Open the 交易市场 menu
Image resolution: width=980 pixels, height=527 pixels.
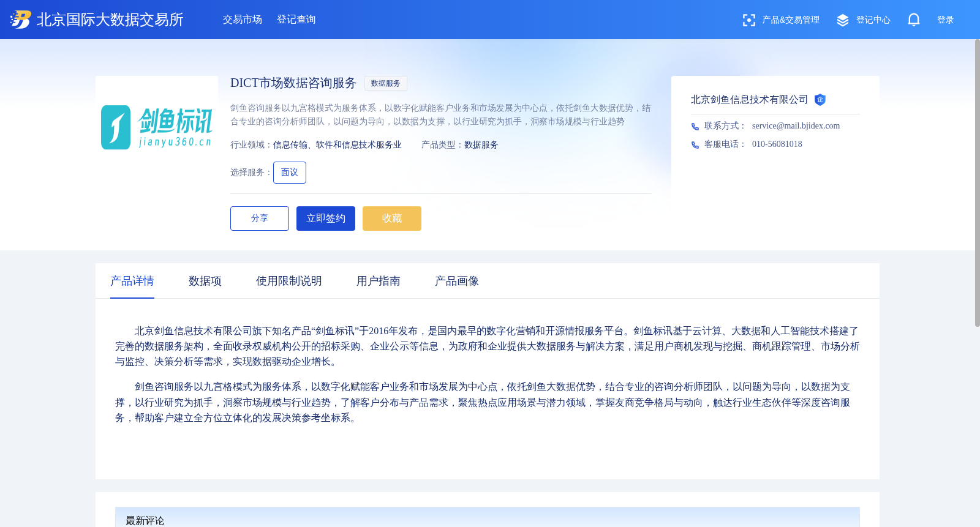[243, 20]
